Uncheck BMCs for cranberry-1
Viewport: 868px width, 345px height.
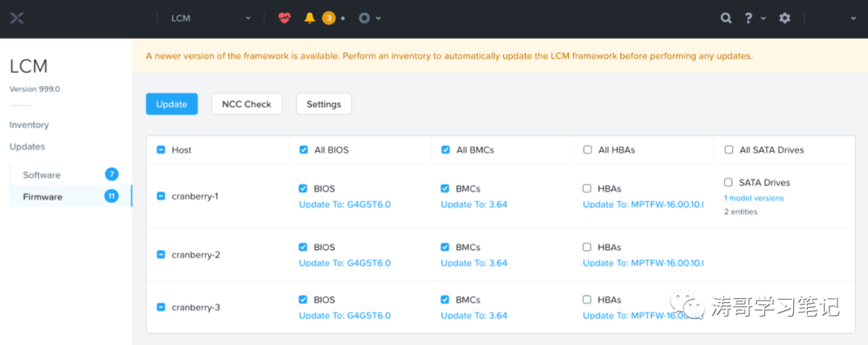tap(444, 188)
